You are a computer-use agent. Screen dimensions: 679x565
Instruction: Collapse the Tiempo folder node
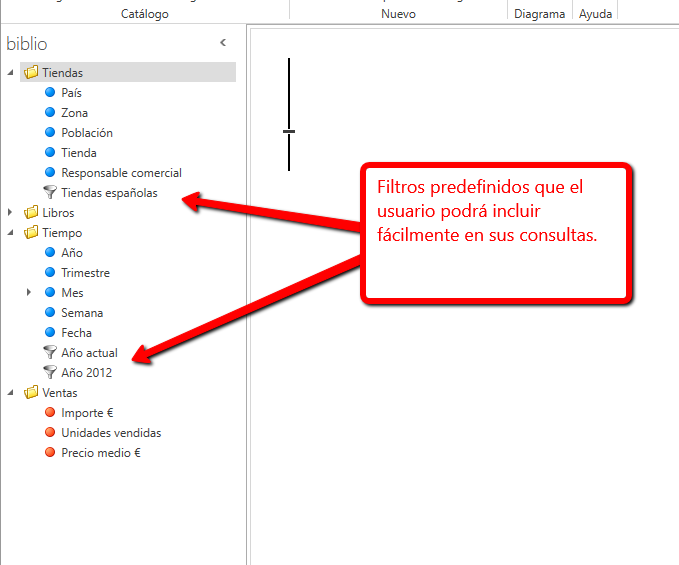point(11,233)
